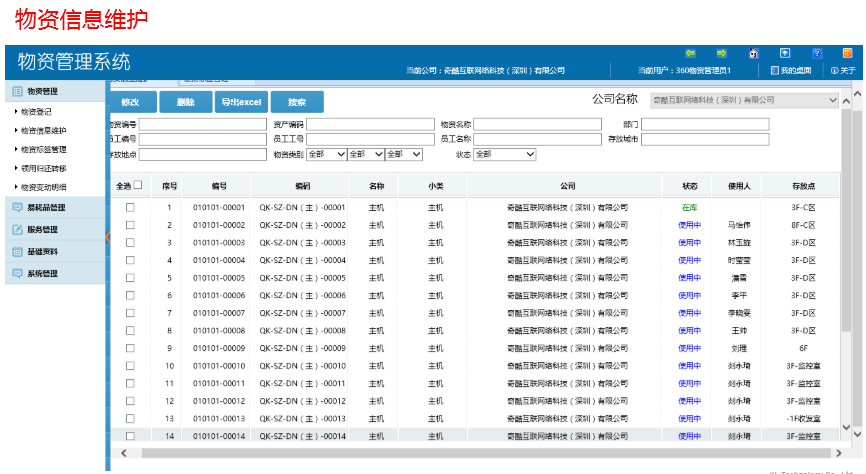Focus the 资产编码 input field
866x474 pixels.
tap(370, 124)
